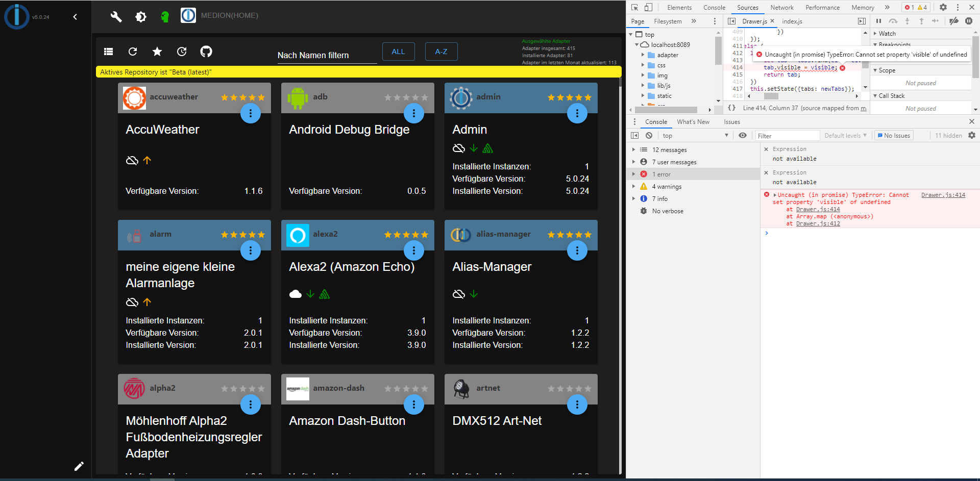Click the green expert mode head icon

(164, 17)
